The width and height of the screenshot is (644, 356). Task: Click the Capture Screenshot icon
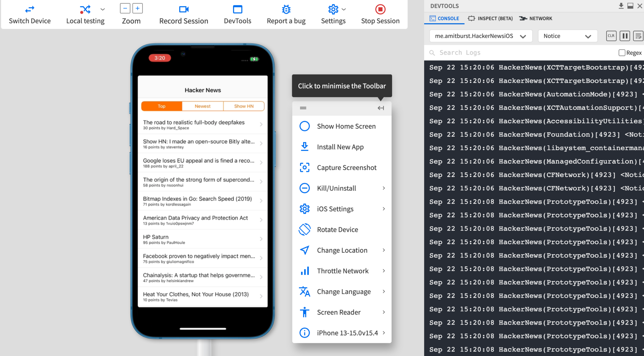click(x=304, y=167)
